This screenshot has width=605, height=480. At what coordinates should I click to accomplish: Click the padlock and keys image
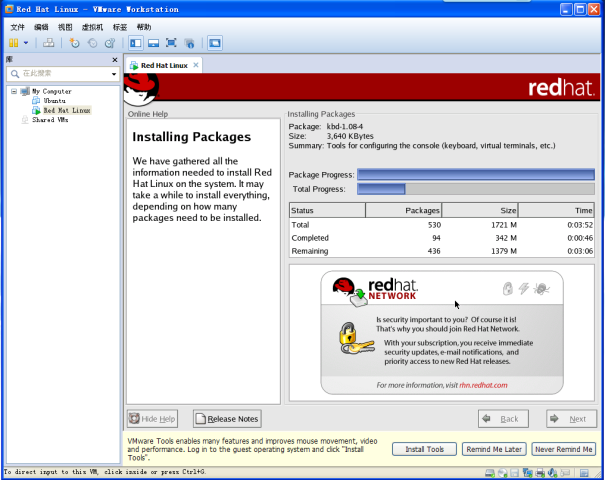coord(356,338)
